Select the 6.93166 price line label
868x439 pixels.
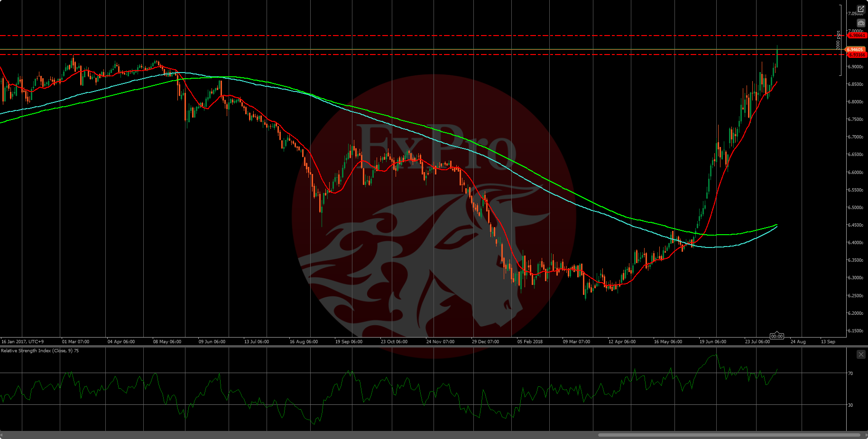[x=857, y=55]
